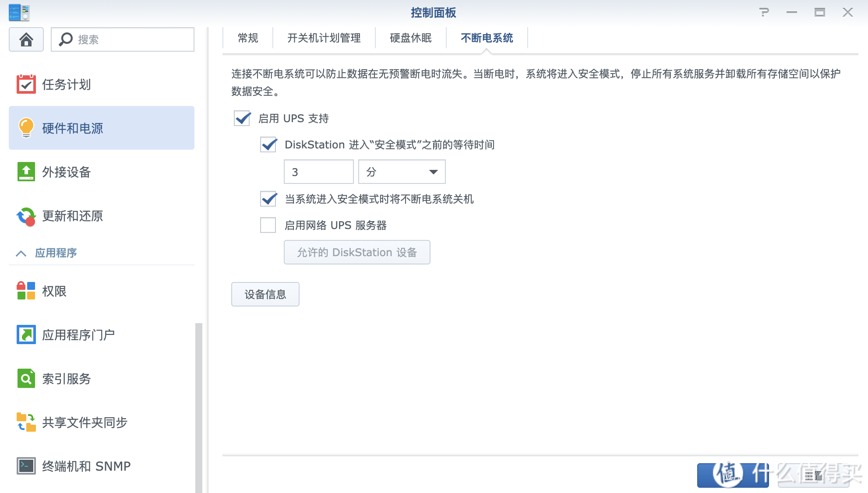868x493 pixels.
Task: Uncheck the safe-mode wait time checkbox
Action: pos(268,144)
